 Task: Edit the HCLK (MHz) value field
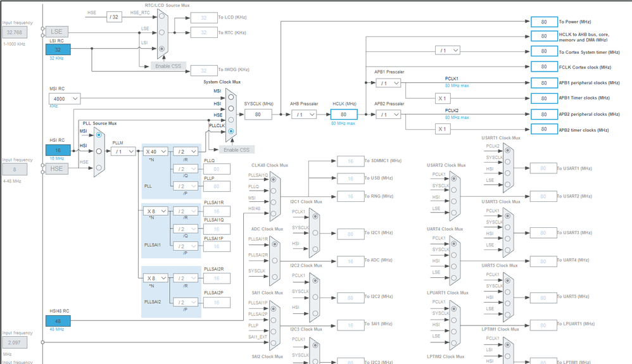coord(344,115)
